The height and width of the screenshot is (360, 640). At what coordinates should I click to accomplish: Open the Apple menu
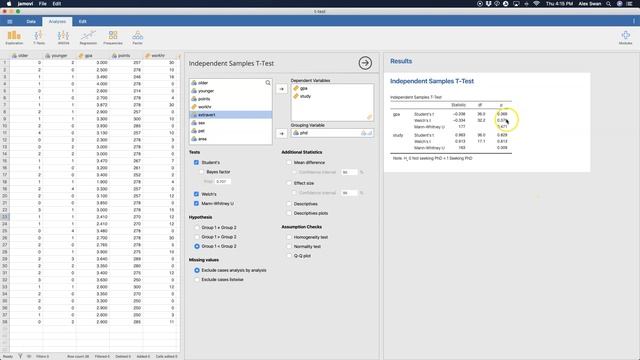point(9,4)
